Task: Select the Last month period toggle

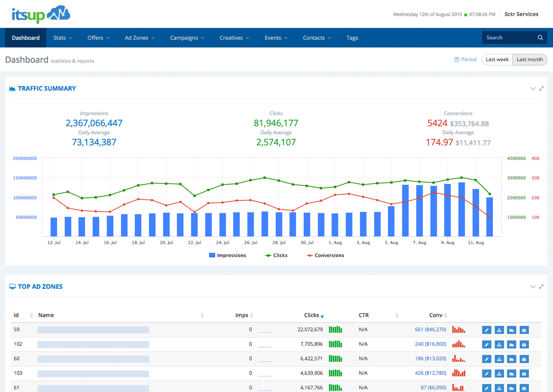Action: click(529, 60)
